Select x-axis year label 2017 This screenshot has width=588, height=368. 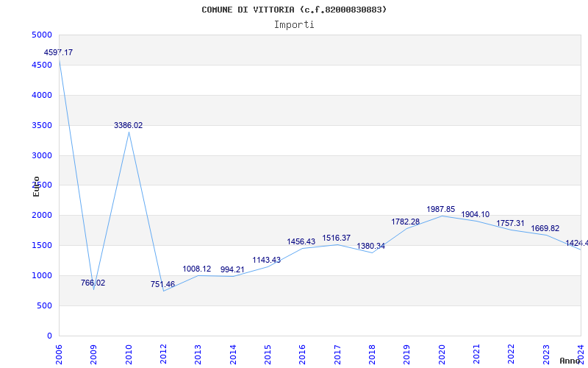pyautogui.click(x=337, y=354)
